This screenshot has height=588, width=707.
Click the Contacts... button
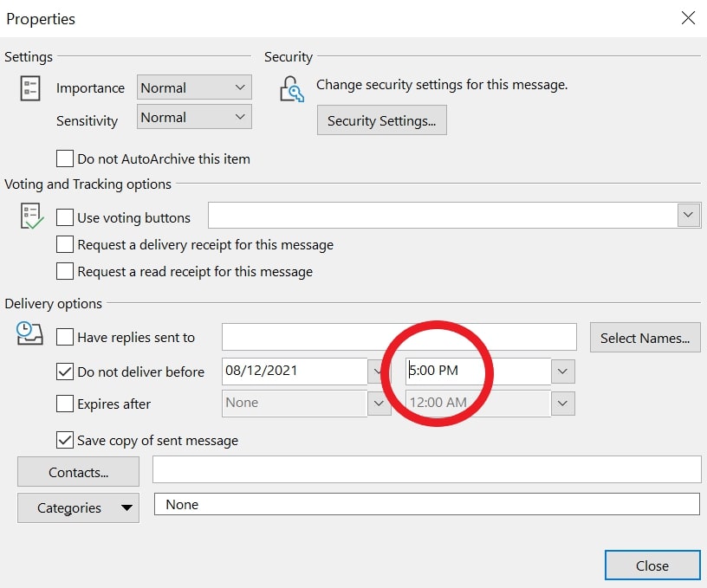point(78,472)
